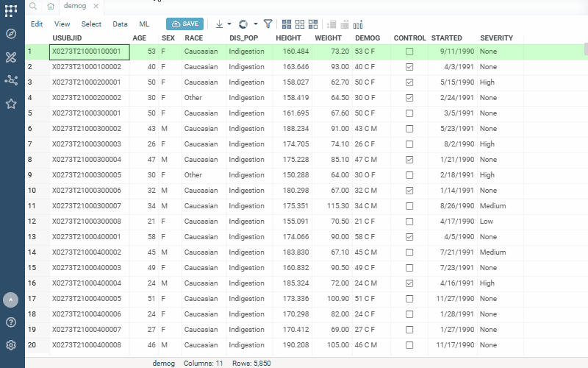Toggle the filter funnel icon
This screenshot has width=588, height=368.
click(268, 24)
